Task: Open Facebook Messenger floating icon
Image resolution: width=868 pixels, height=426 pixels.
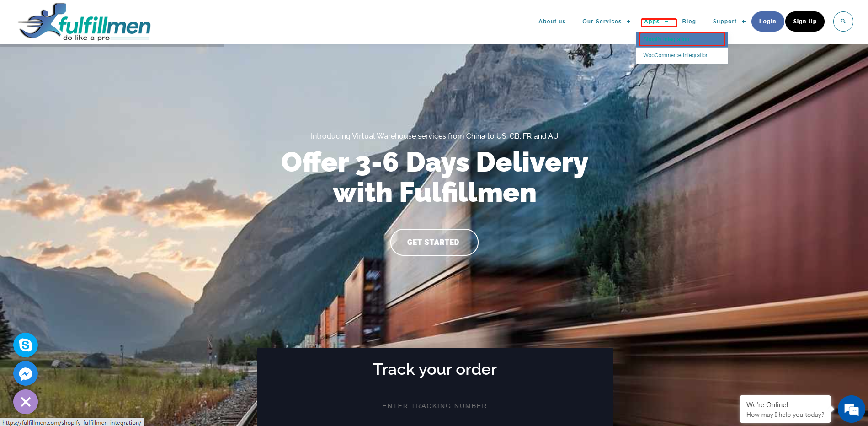Action: click(x=26, y=373)
